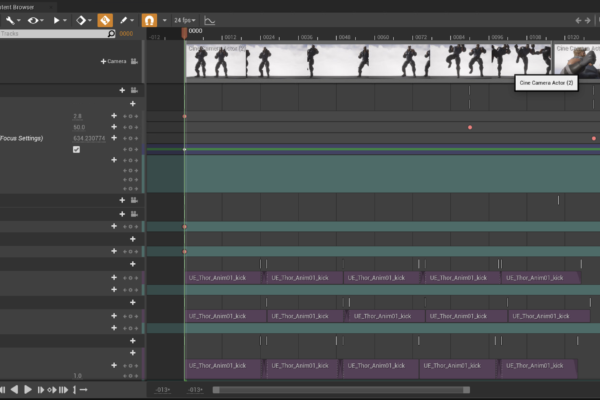600x400 pixels.
Task: Select the first UE_Thor_Anim01_kick clip in the top animation track
Action: [x=224, y=278]
